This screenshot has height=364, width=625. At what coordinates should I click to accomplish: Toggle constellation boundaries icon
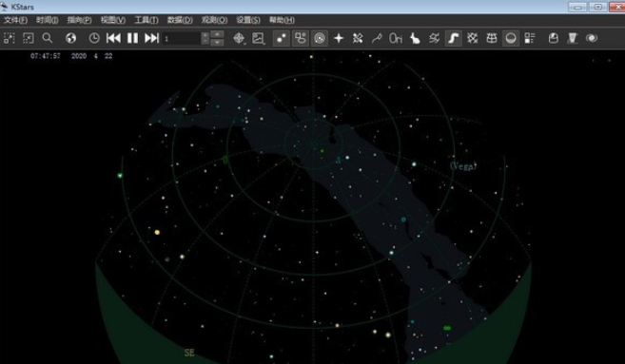pyautogui.click(x=435, y=38)
